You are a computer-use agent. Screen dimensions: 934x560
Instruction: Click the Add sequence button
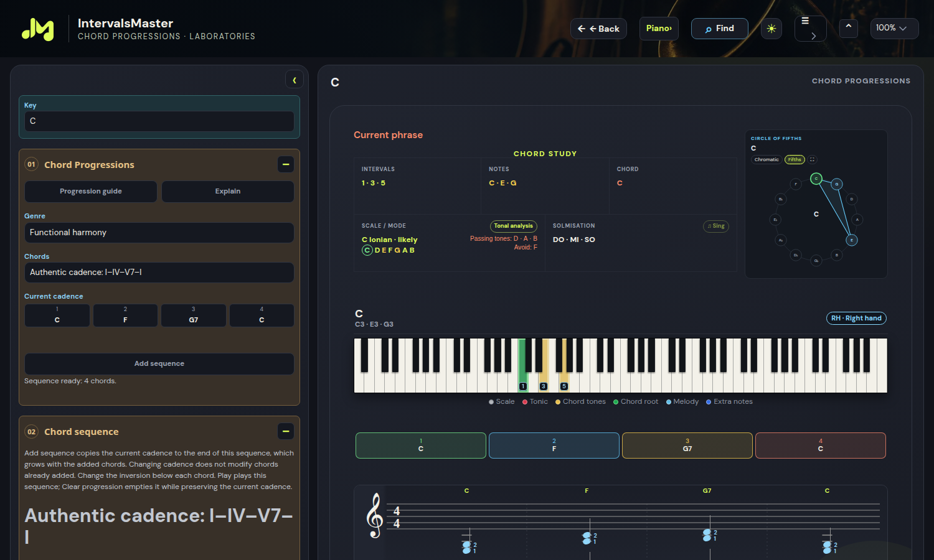click(x=159, y=364)
